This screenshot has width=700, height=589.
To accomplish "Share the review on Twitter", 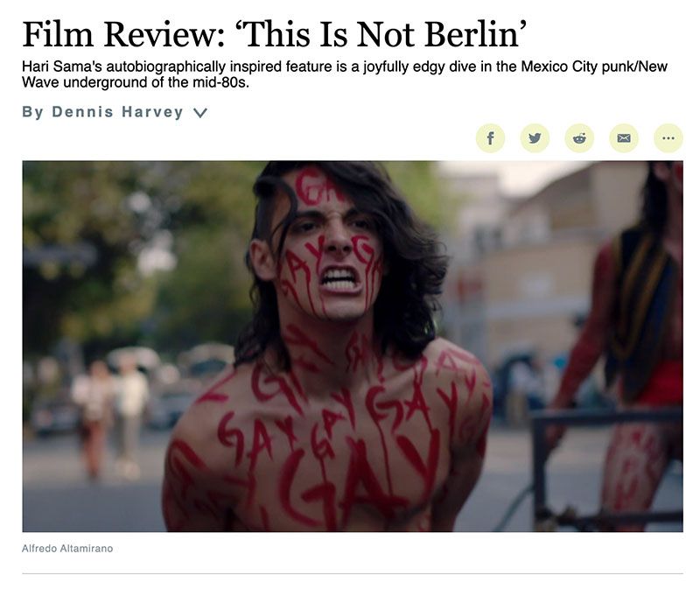I will click(535, 138).
